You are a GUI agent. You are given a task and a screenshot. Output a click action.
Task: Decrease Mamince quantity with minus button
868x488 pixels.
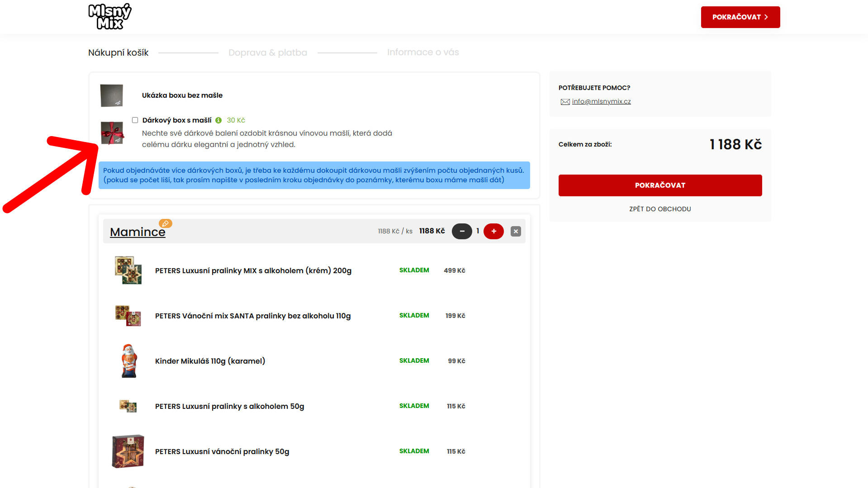click(462, 231)
